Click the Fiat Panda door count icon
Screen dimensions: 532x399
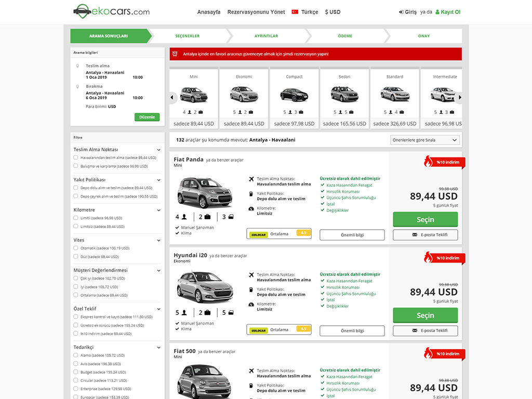(231, 217)
